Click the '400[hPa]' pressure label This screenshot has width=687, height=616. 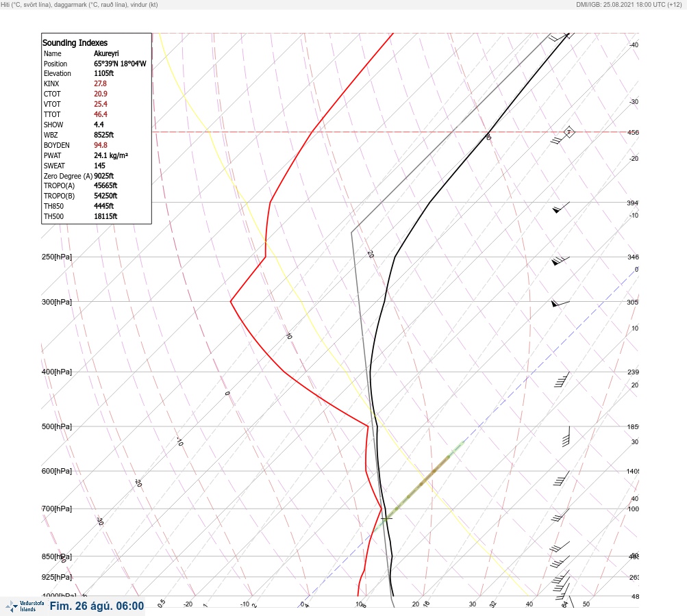[x=57, y=372]
